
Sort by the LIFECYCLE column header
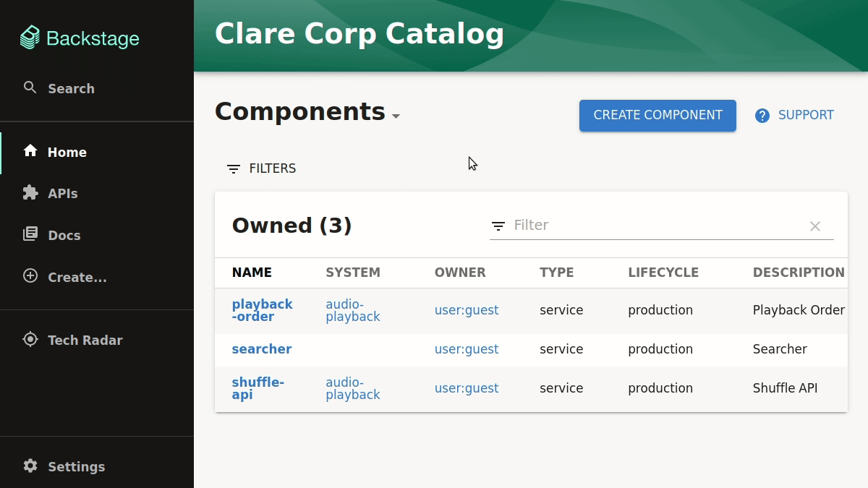(x=663, y=273)
